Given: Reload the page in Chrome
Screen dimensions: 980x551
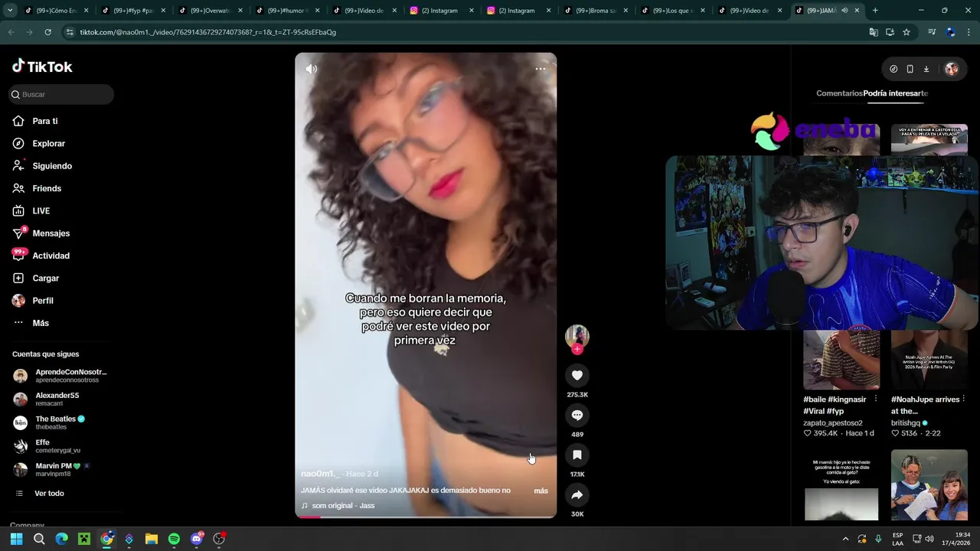Looking at the screenshot, I should click(x=47, y=32).
